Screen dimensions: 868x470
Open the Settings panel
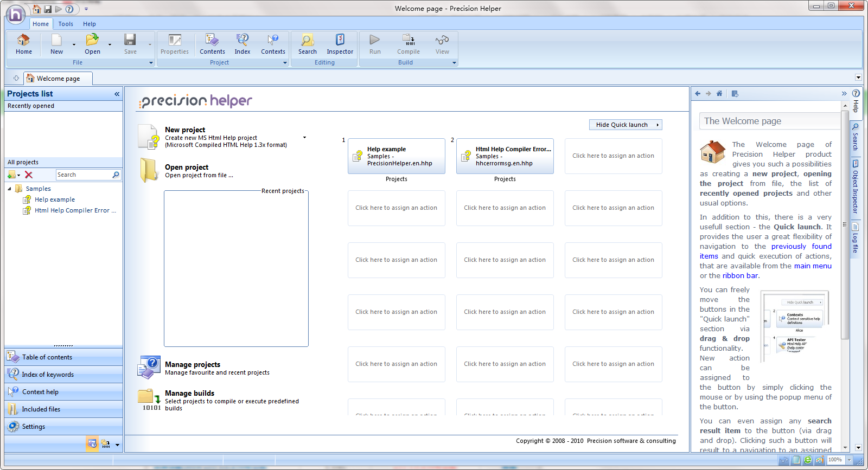pos(63,427)
